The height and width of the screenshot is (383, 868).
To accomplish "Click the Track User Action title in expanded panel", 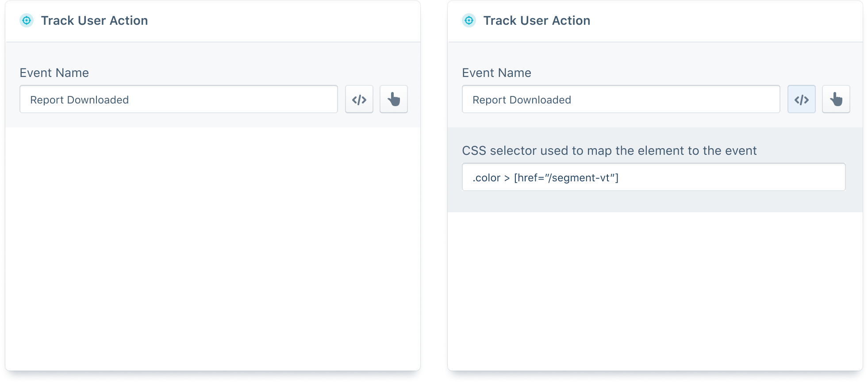I will (x=537, y=21).
